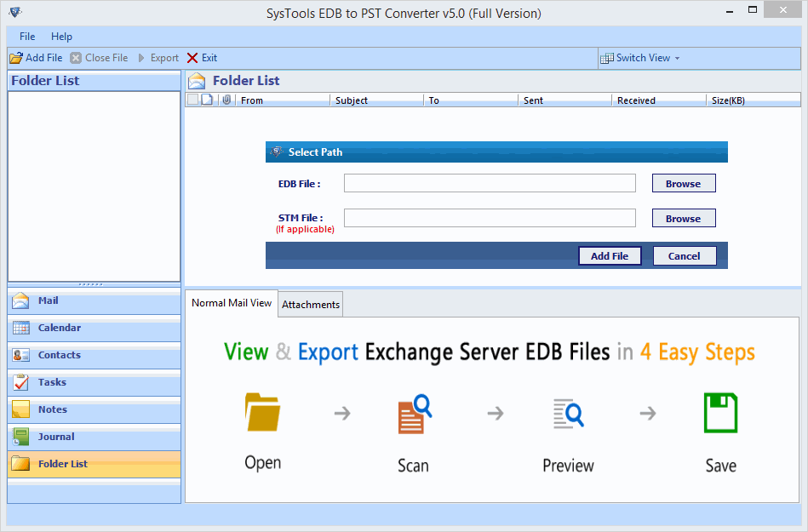Click the Close File toolbar icon
Viewport: 808px width, 532px height.
tap(76, 58)
